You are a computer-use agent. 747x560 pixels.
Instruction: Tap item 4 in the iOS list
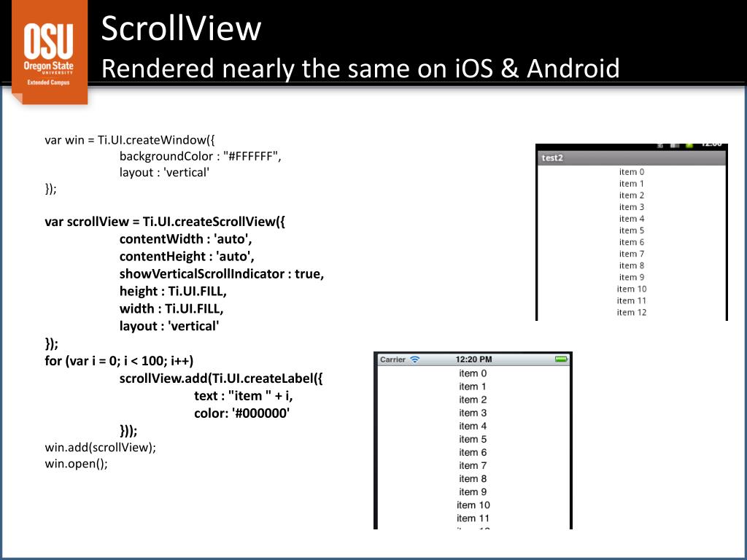tap(473, 426)
